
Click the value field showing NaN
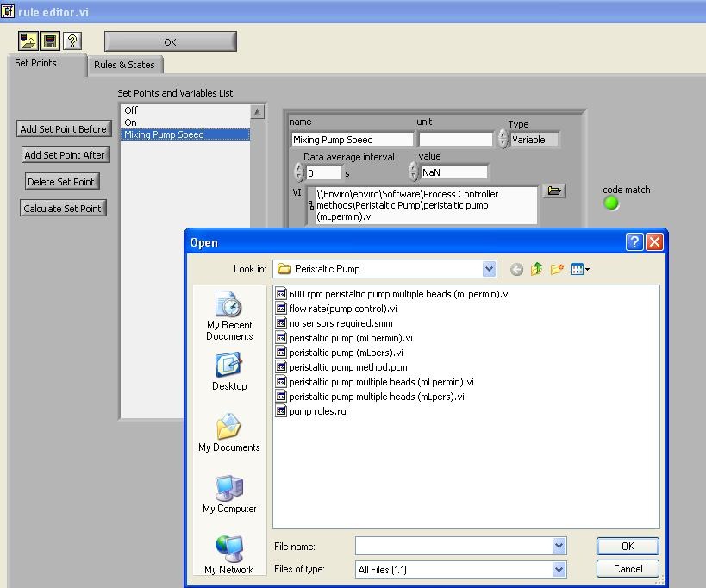tap(453, 172)
